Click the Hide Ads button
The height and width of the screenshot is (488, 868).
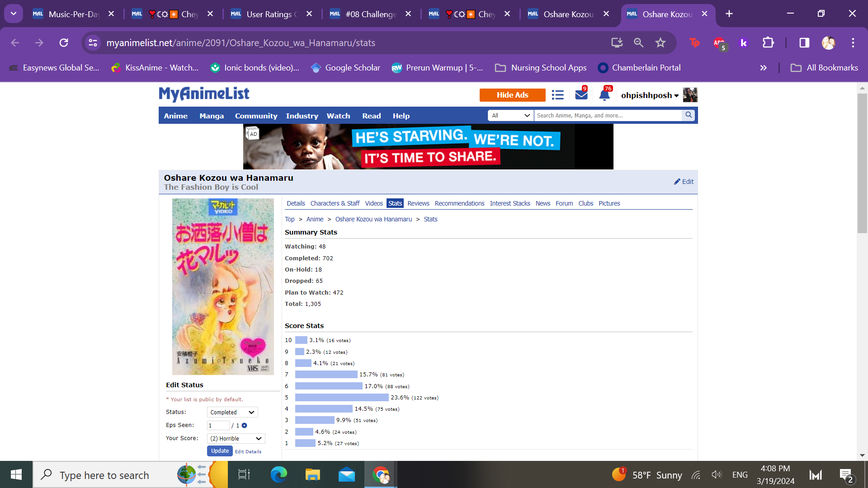[512, 95]
